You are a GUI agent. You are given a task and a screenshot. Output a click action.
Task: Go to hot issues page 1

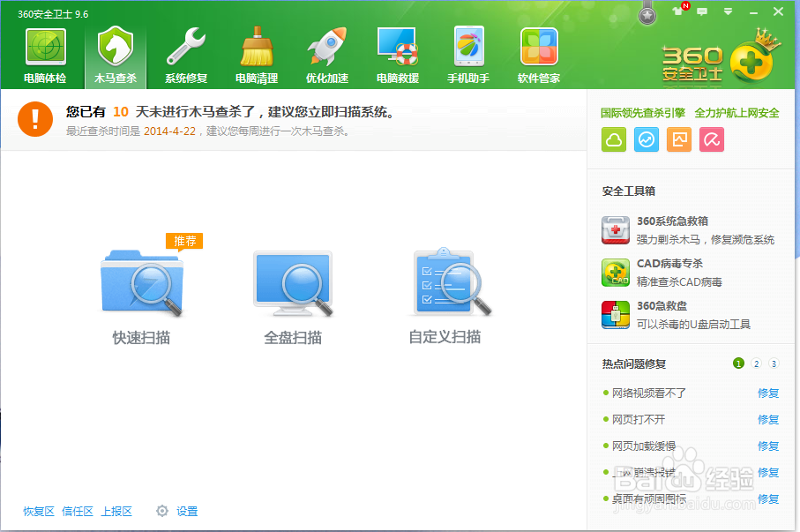click(x=738, y=363)
